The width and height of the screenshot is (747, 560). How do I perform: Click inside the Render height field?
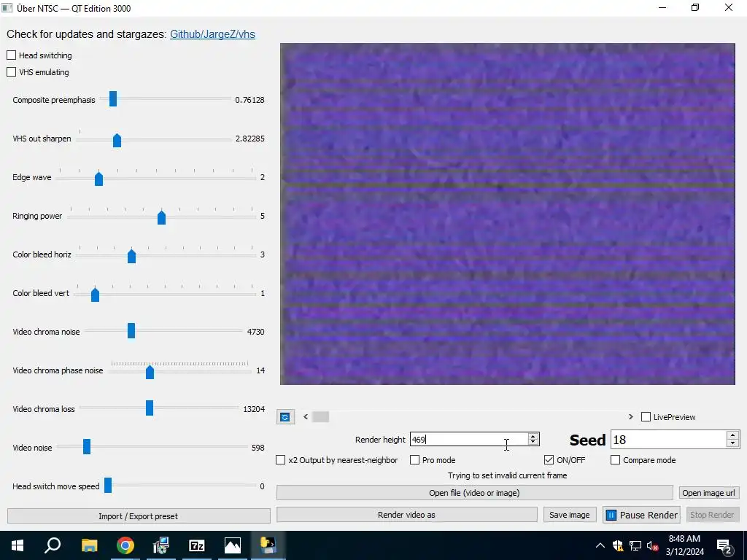click(x=469, y=440)
